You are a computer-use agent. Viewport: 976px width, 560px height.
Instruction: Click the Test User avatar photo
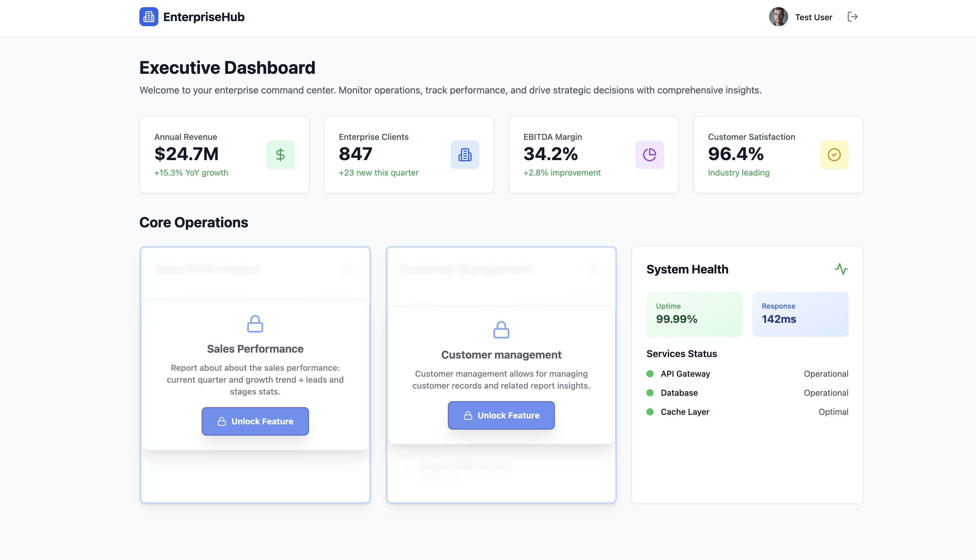coord(778,17)
